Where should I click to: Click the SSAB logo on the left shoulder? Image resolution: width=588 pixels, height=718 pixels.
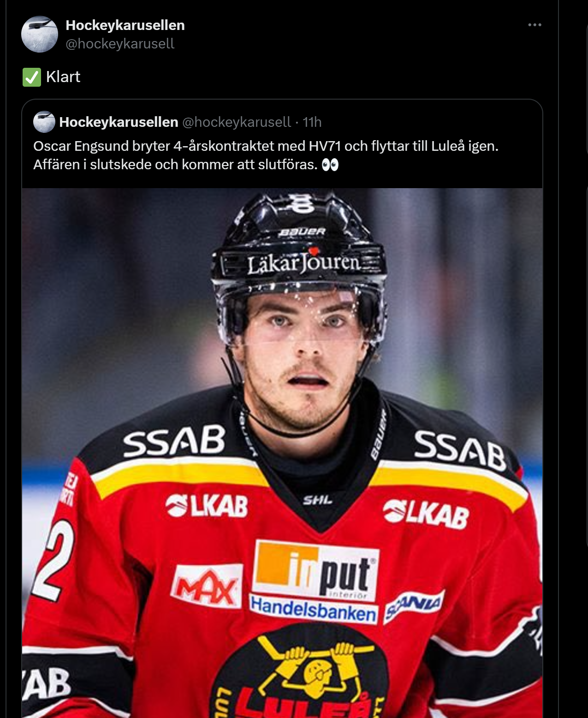174,441
